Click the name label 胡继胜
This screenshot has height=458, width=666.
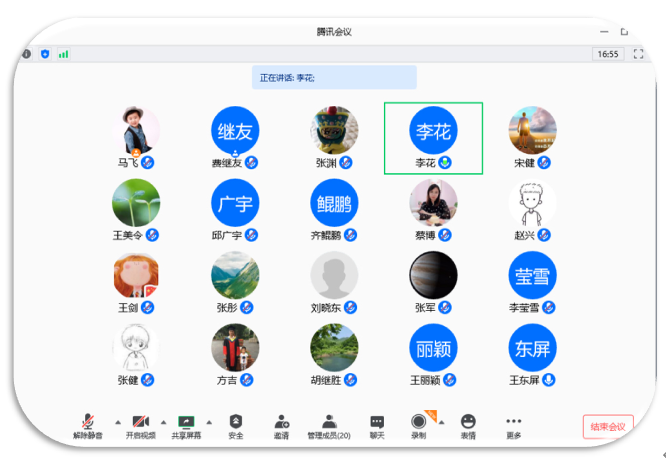point(326,380)
